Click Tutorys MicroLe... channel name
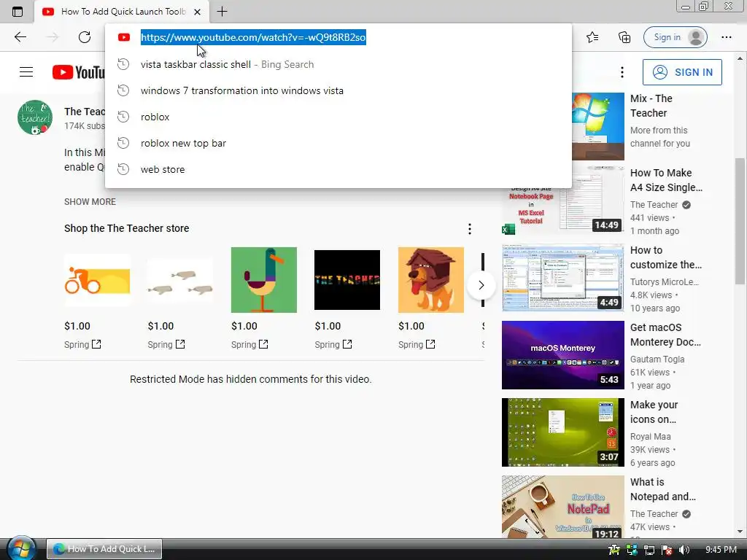 664,282
